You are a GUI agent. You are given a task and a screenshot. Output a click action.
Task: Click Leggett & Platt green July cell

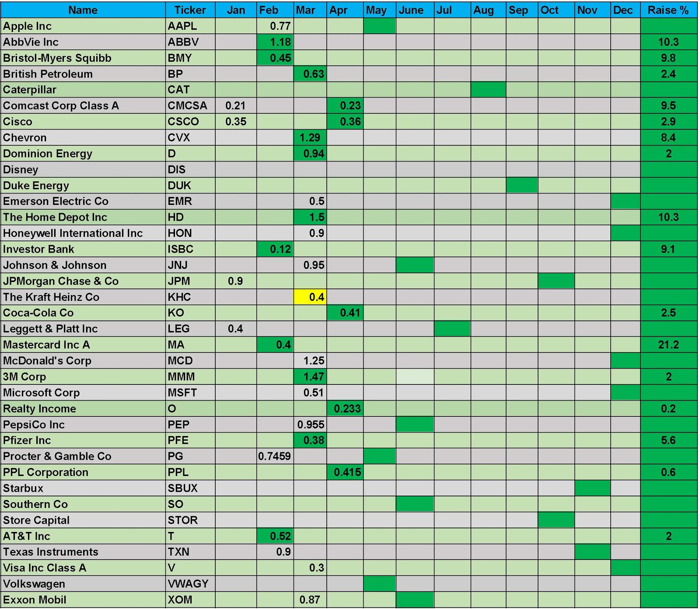(x=452, y=328)
